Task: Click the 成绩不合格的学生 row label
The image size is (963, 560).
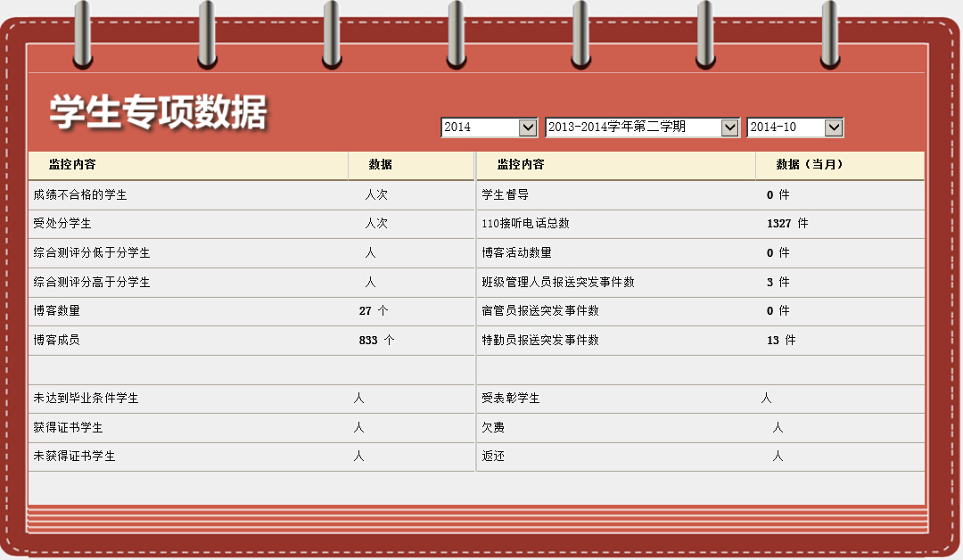Action: [80, 195]
